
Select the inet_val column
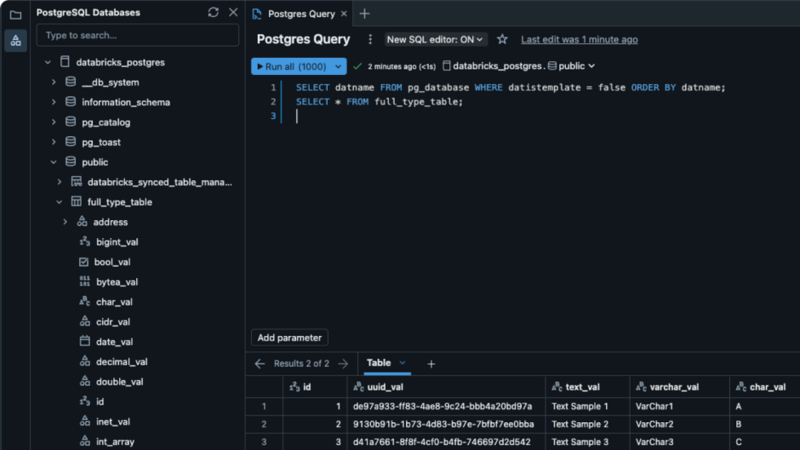coord(113,421)
